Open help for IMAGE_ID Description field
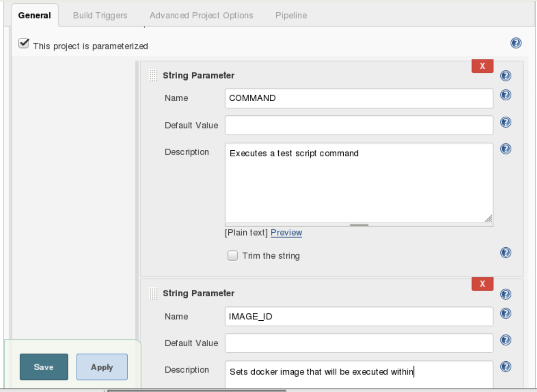This screenshot has width=537, height=392. [505, 366]
